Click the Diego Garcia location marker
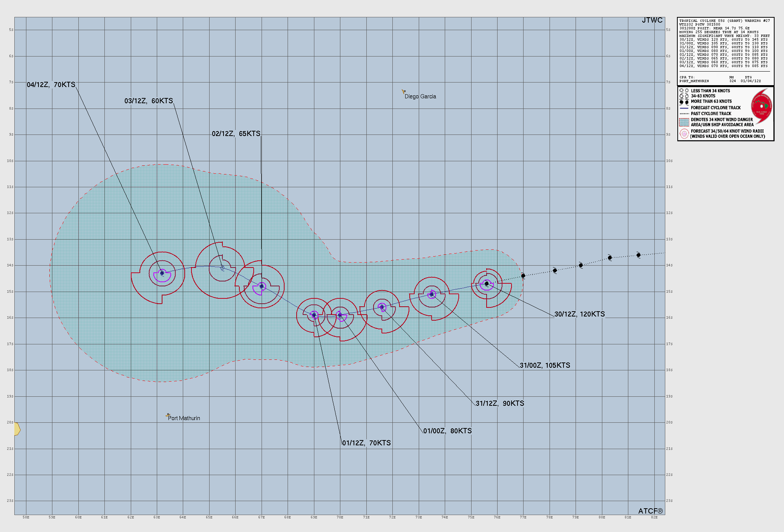This screenshot has width=784, height=532. point(403,92)
